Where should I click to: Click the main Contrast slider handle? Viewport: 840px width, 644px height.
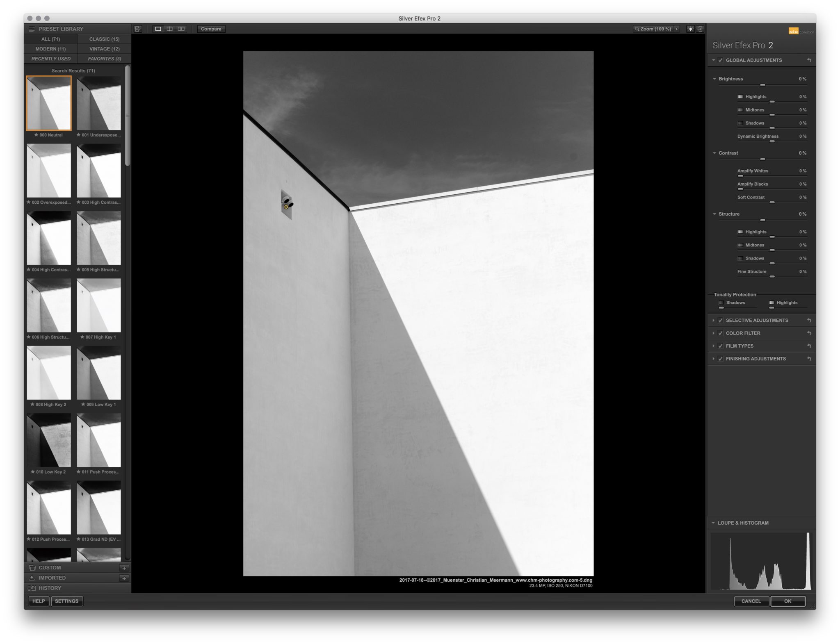[x=763, y=159]
